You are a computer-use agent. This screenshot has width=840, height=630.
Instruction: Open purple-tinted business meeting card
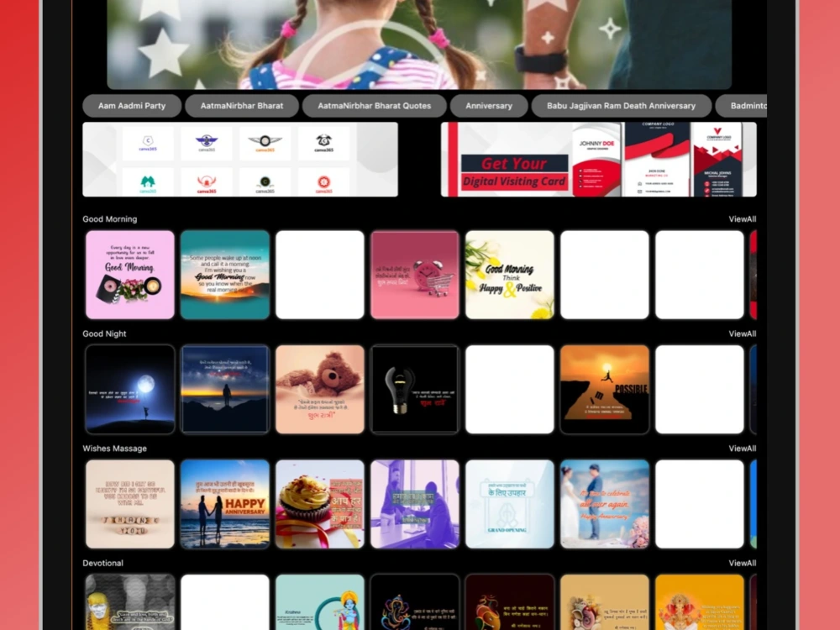click(415, 504)
